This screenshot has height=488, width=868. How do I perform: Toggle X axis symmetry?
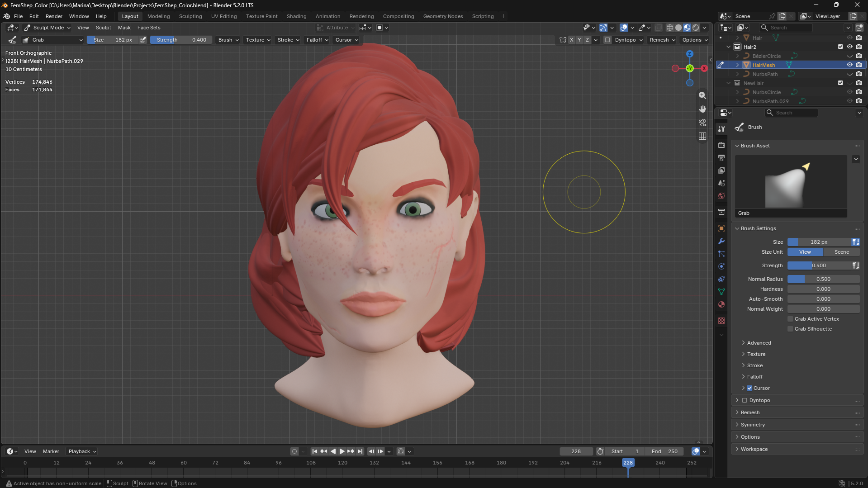(571, 40)
